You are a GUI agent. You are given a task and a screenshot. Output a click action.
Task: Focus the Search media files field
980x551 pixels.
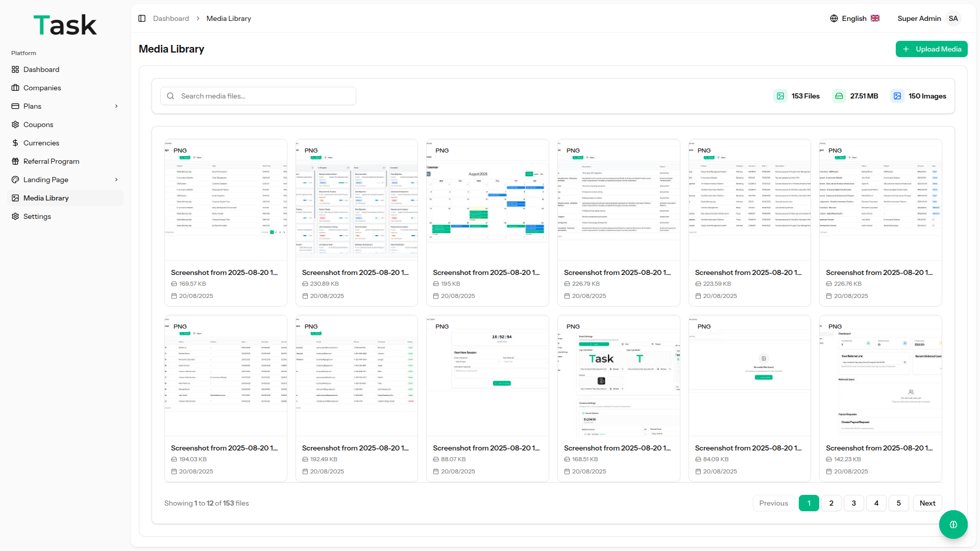click(258, 96)
